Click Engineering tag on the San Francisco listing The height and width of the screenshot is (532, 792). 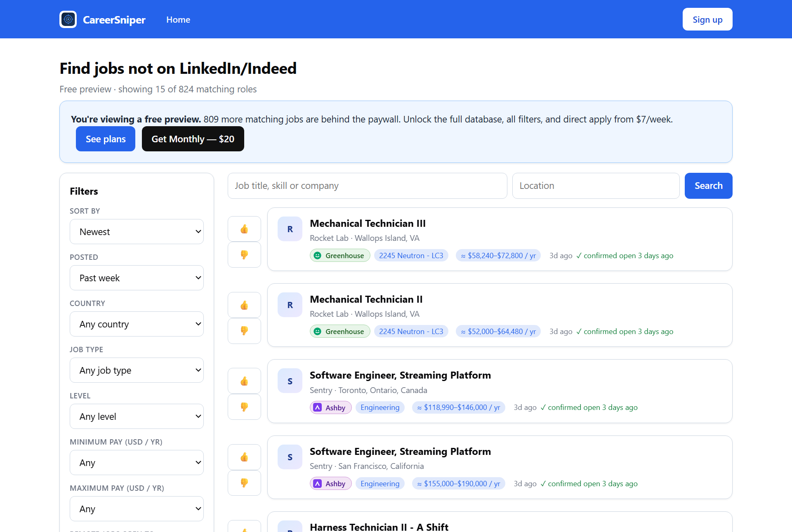coord(380,483)
